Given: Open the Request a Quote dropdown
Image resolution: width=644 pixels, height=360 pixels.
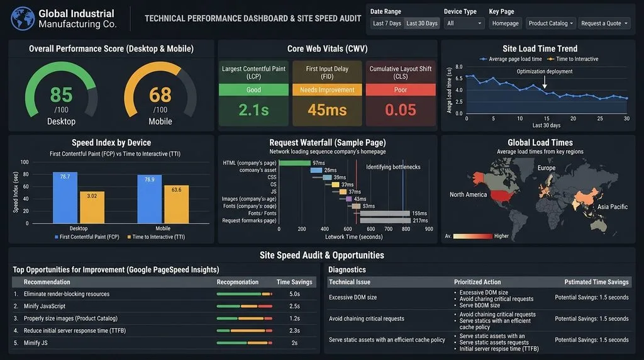Looking at the screenshot, I should pyautogui.click(x=604, y=23).
